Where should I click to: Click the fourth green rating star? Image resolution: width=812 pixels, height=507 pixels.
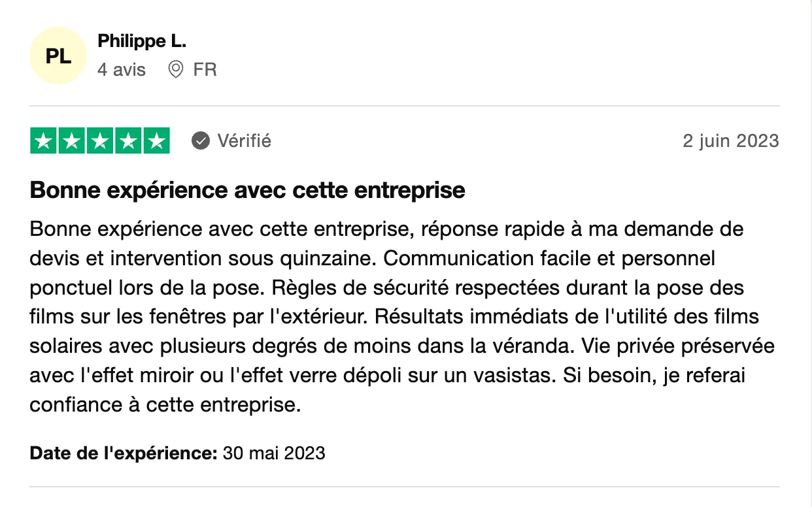click(x=128, y=141)
